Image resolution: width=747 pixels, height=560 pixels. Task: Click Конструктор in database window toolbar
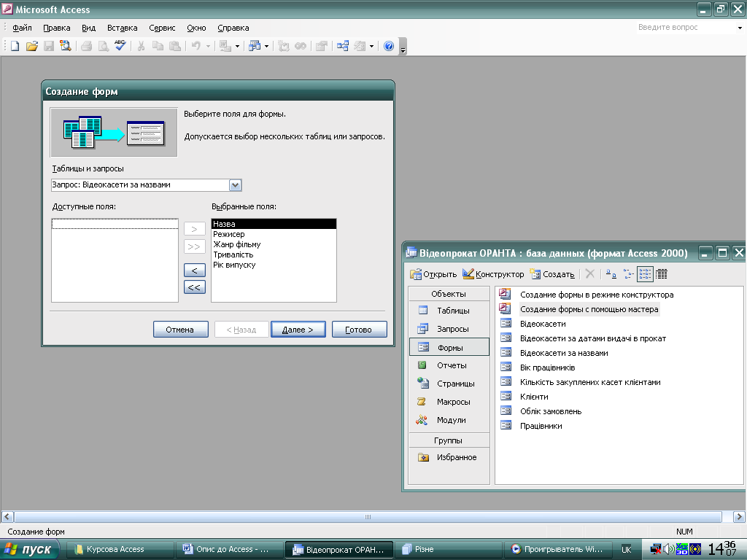[x=493, y=274]
